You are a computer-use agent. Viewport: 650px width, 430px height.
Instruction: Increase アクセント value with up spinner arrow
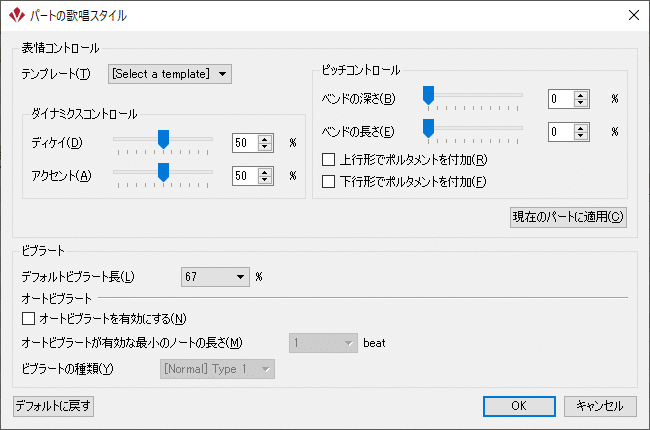tap(264, 172)
